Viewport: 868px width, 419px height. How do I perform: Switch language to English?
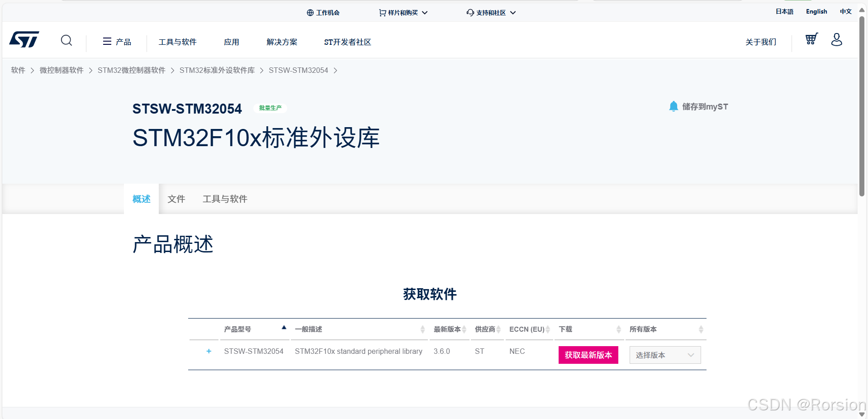[816, 12]
